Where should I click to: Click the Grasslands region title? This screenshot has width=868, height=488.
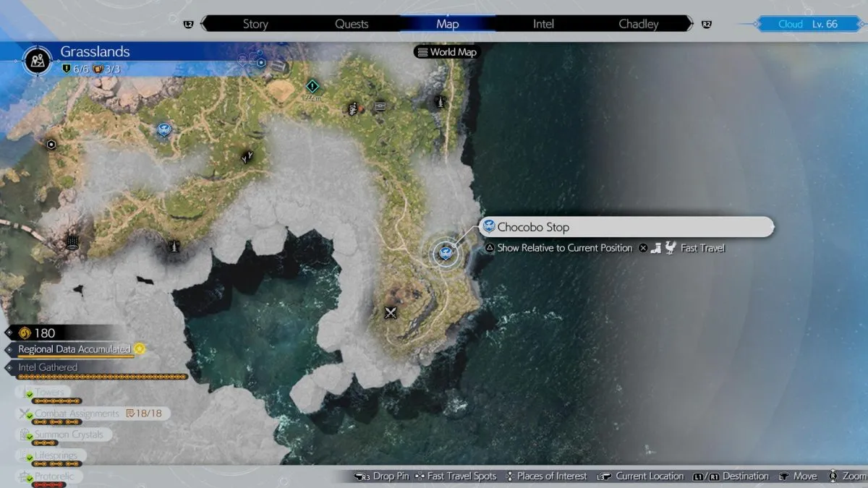click(95, 52)
